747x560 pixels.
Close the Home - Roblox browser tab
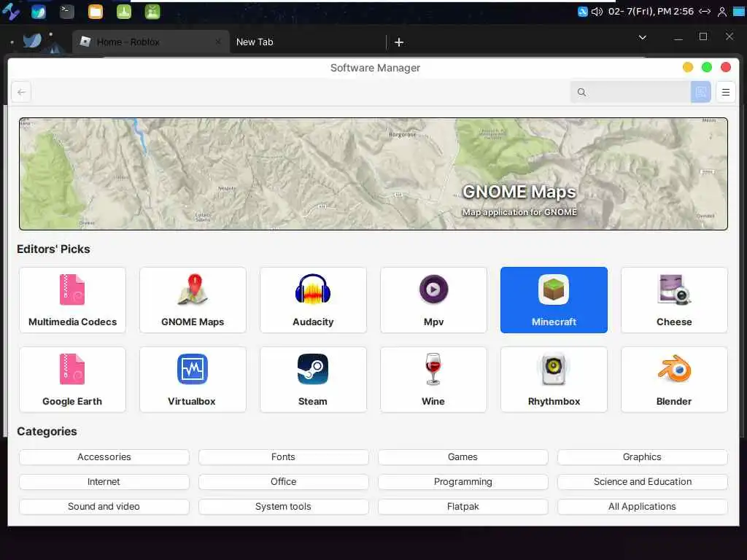217,42
